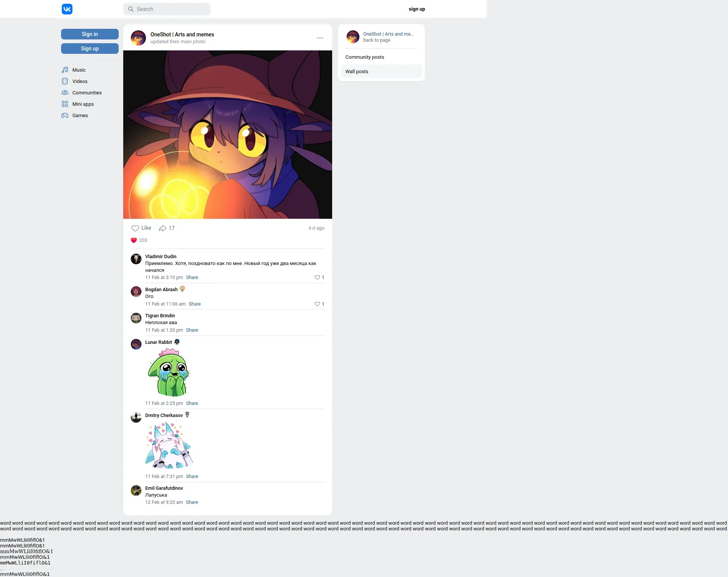Viewport: 728px width, 577px height.
Task: Like Vladimir Dudin's comment with the heart
Action: [x=317, y=278]
